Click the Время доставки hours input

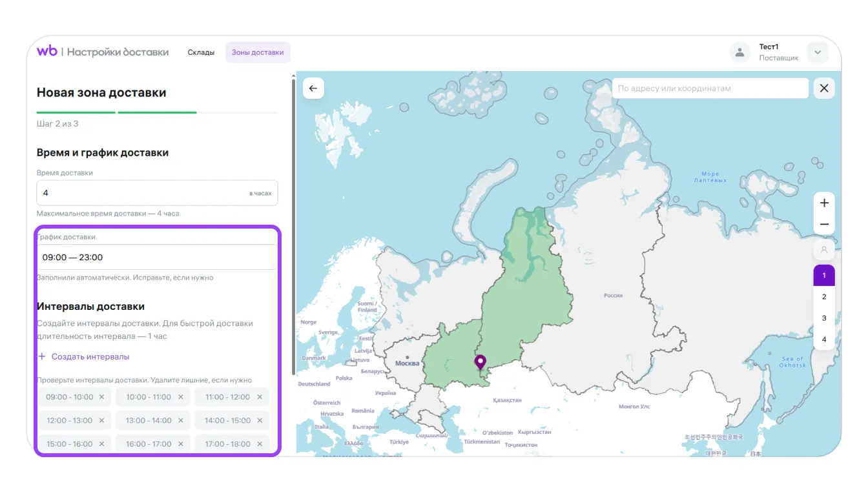(x=142, y=193)
